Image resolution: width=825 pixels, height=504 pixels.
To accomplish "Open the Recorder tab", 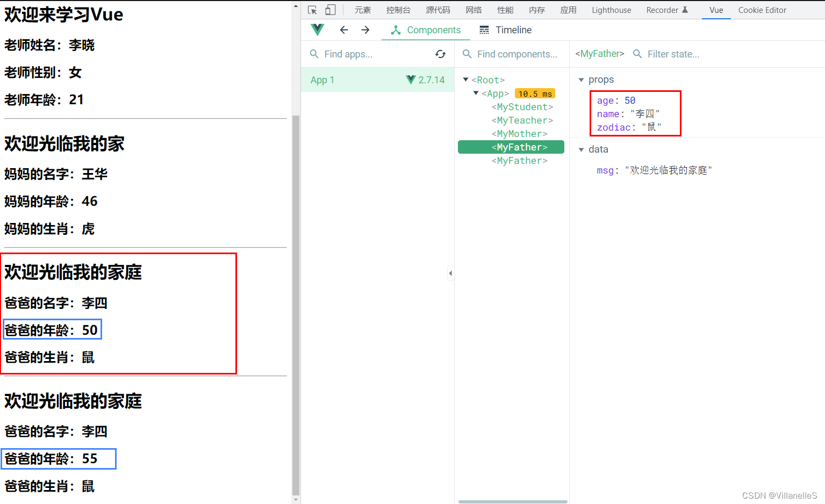I will [662, 10].
